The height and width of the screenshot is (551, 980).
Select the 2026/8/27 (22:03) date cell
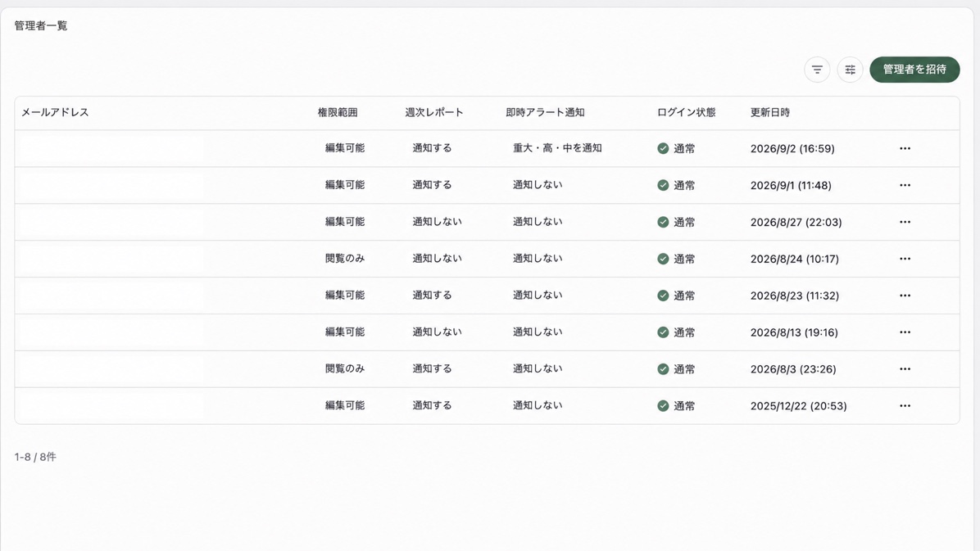(x=796, y=223)
